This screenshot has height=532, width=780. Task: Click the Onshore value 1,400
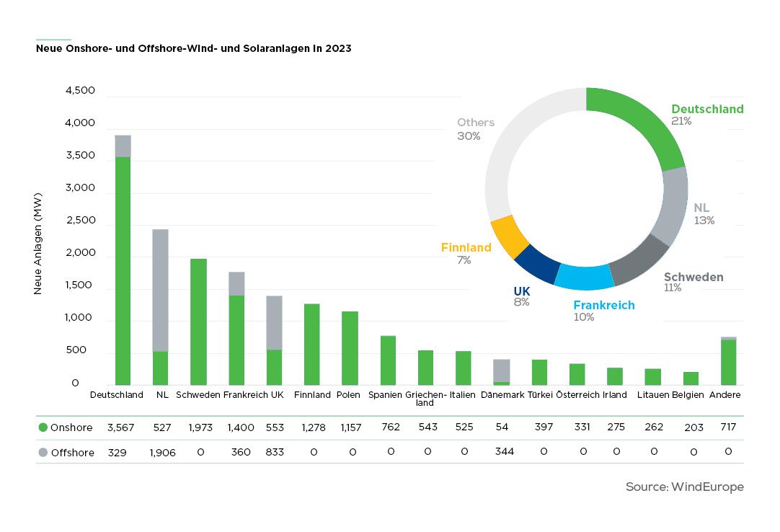[x=241, y=427]
